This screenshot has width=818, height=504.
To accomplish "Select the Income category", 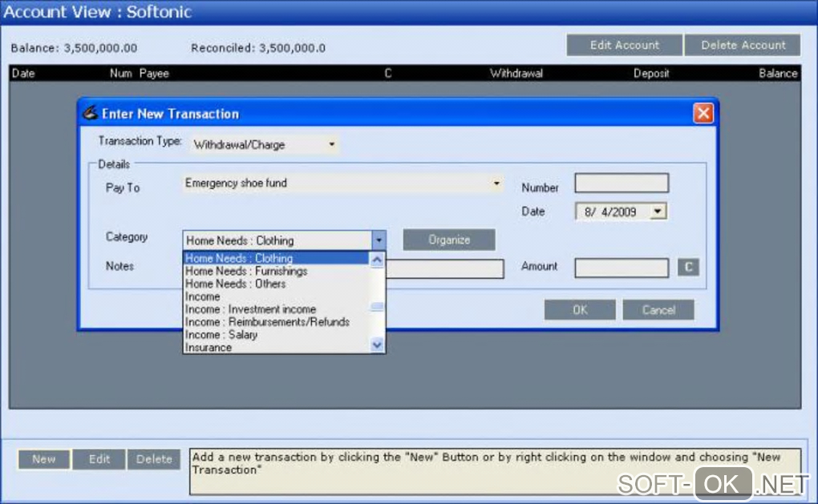I will tap(277, 296).
